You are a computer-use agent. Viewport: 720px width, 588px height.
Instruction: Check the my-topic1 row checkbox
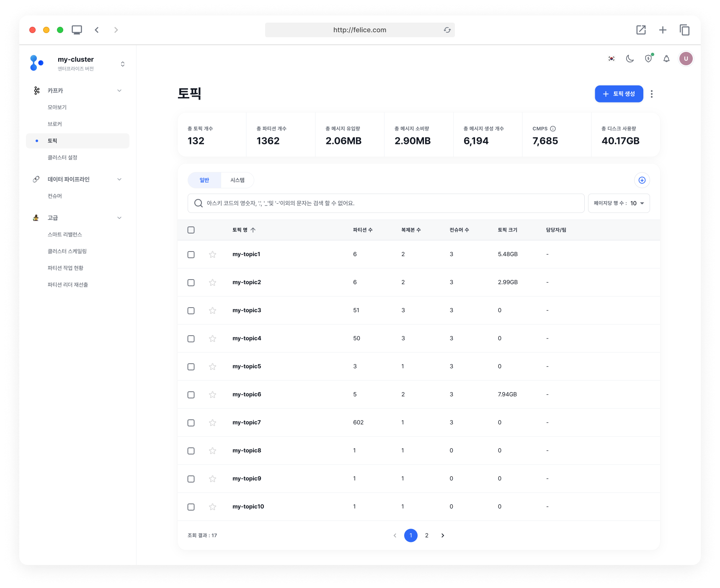point(191,254)
